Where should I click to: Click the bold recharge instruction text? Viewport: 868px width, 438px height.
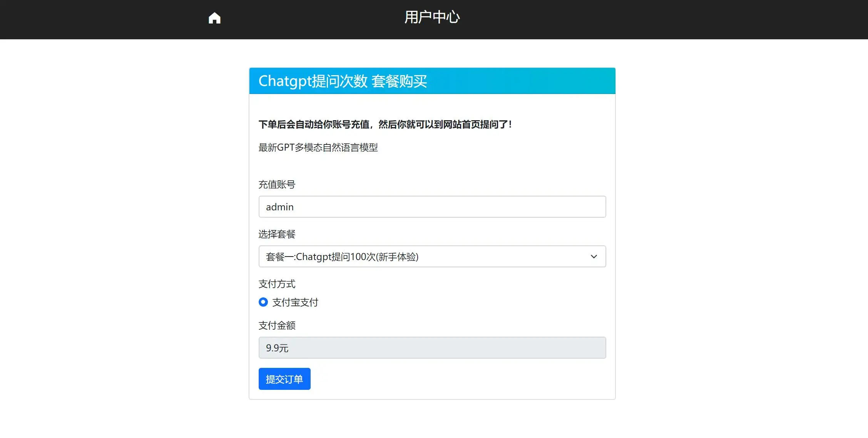(x=385, y=124)
